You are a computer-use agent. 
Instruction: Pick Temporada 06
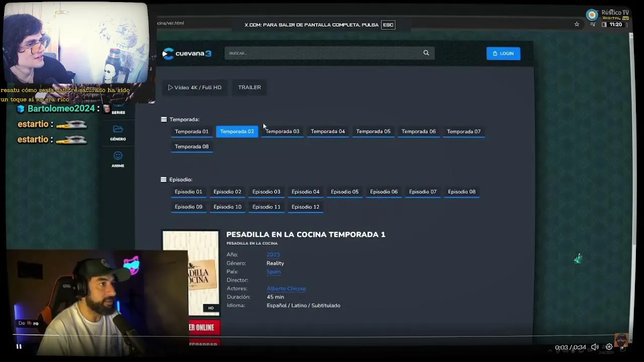click(419, 131)
